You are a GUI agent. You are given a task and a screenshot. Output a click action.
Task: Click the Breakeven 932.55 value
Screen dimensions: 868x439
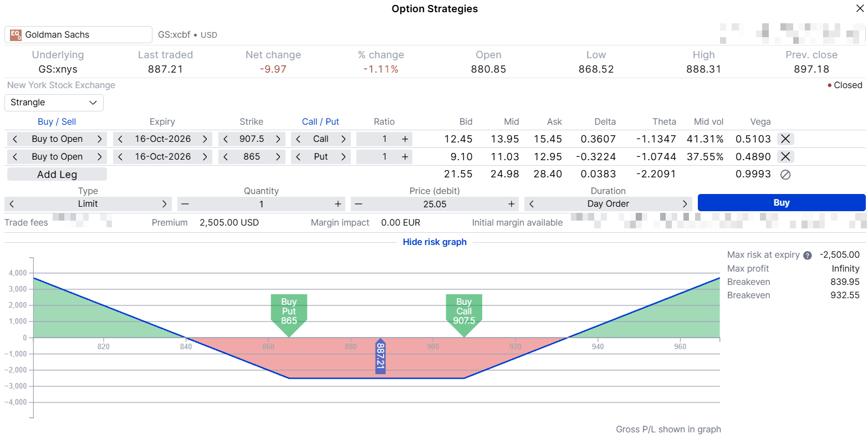point(845,295)
